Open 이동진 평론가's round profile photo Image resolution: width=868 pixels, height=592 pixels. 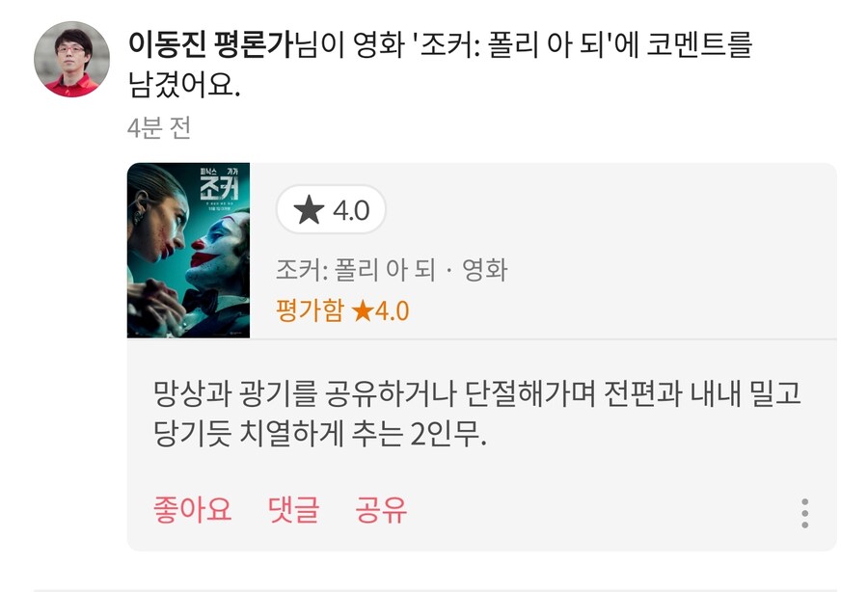[72, 59]
